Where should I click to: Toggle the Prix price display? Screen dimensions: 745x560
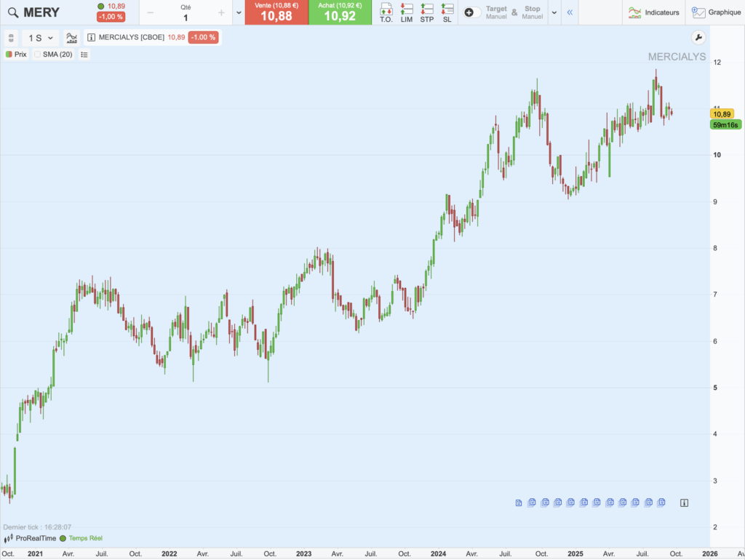[15, 54]
